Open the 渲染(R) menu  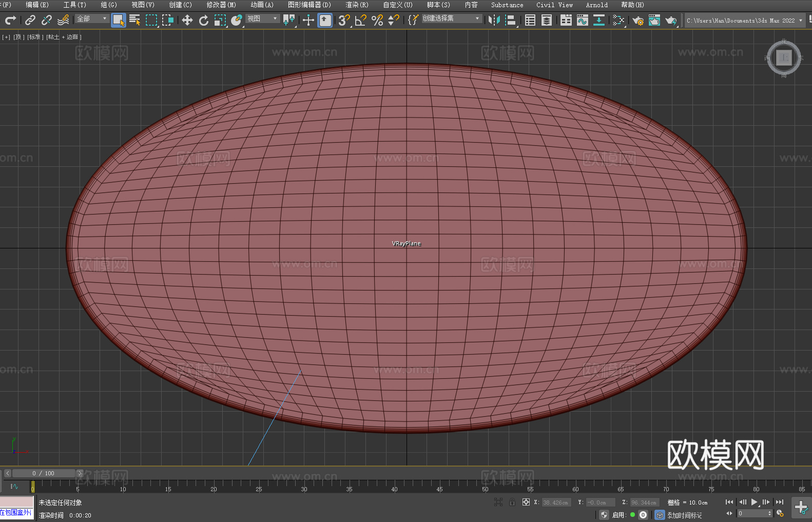click(x=357, y=5)
